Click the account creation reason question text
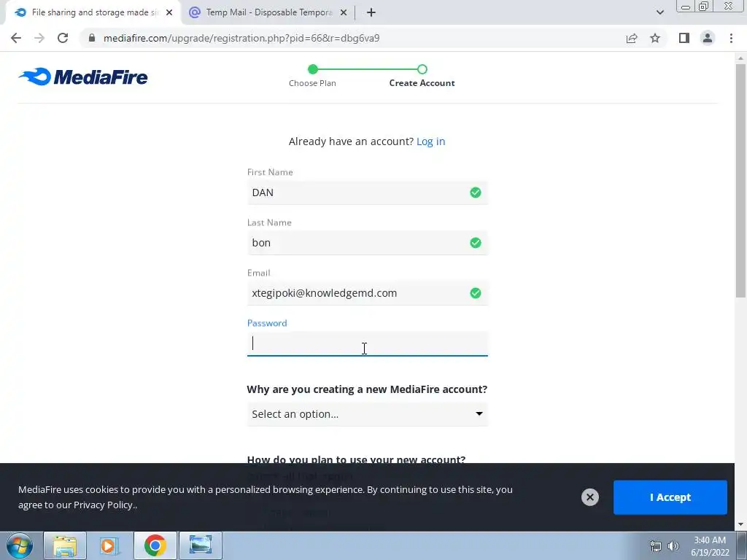The image size is (747, 560). [x=367, y=389]
